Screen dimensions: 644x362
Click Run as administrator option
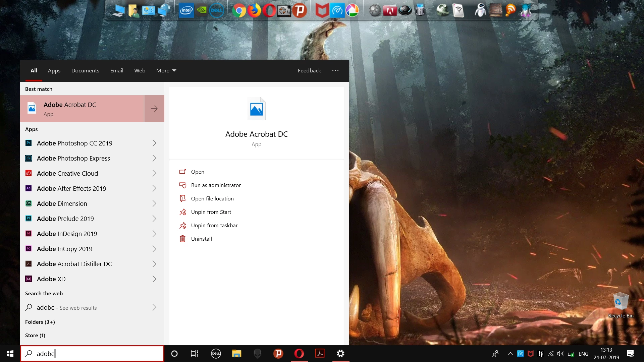pyautogui.click(x=216, y=185)
